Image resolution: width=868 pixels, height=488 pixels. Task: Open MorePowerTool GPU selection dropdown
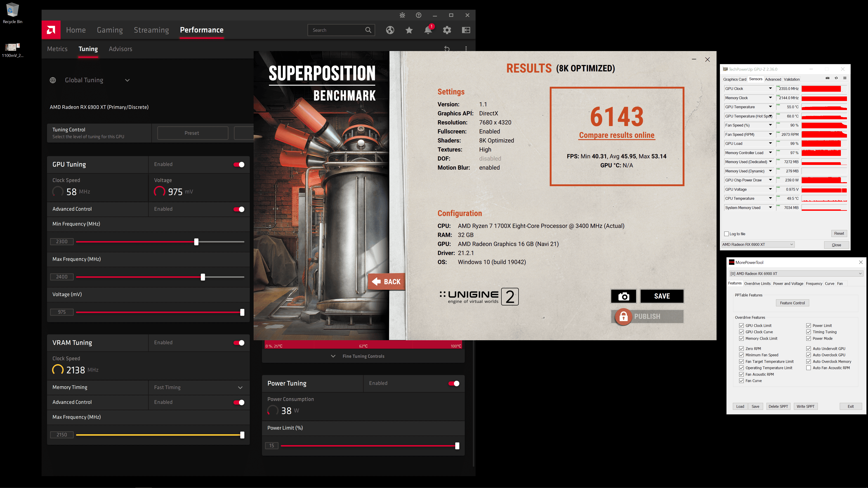[796, 273]
